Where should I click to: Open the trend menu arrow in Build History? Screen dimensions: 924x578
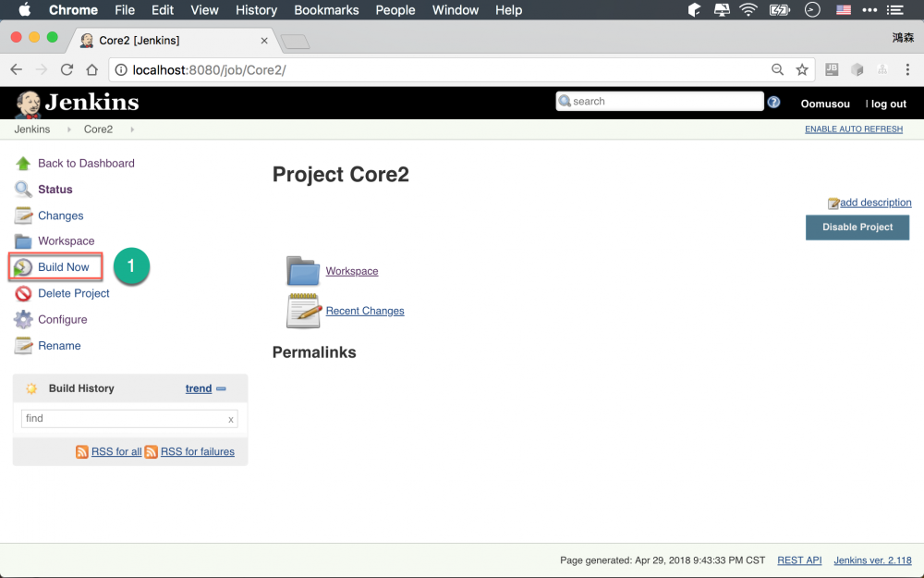220,388
